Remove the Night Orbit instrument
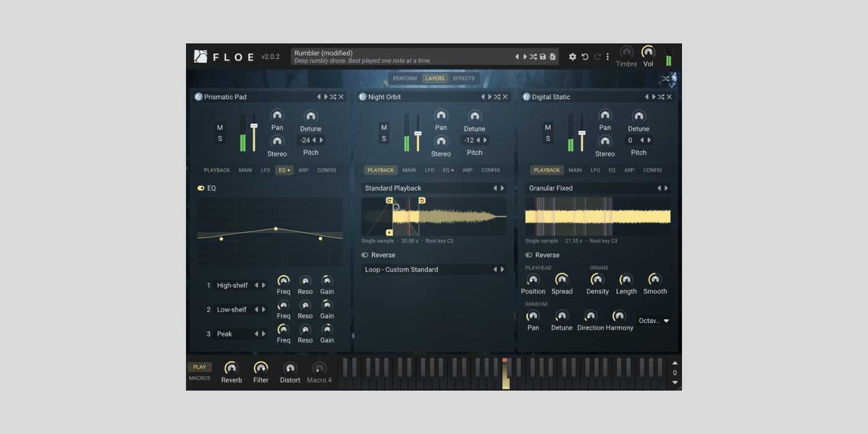This screenshot has width=868, height=434. coord(505,97)
